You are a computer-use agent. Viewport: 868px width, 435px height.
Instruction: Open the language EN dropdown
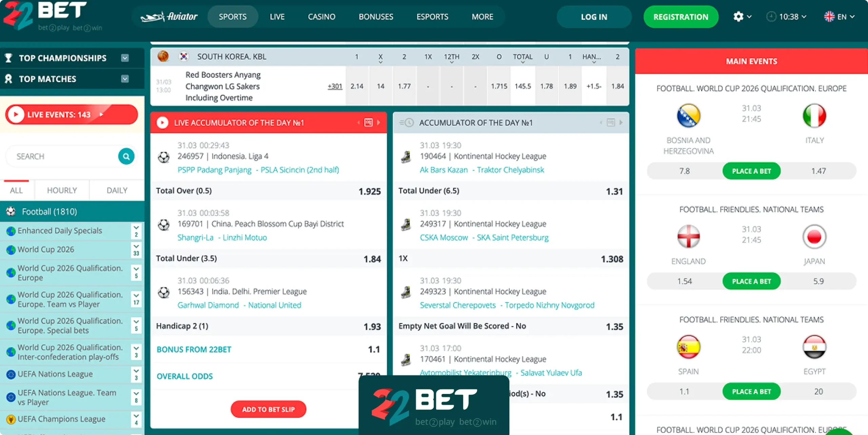pos(839,17)
